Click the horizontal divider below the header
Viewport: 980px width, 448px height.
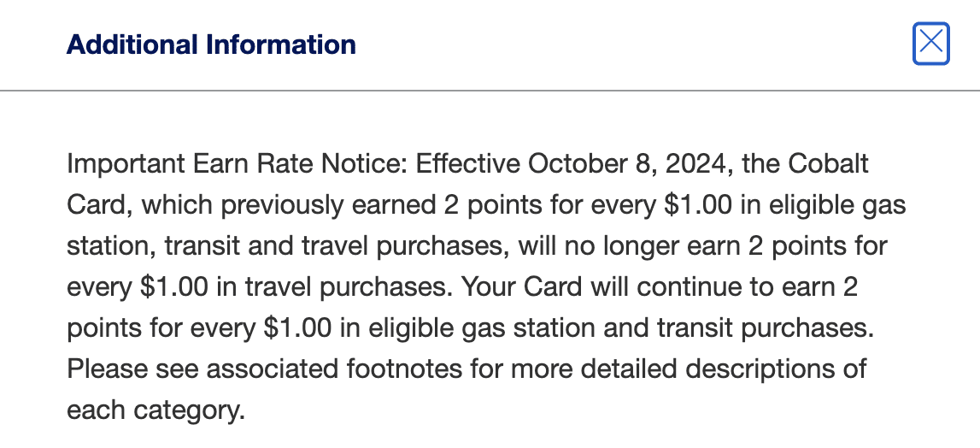490,90
